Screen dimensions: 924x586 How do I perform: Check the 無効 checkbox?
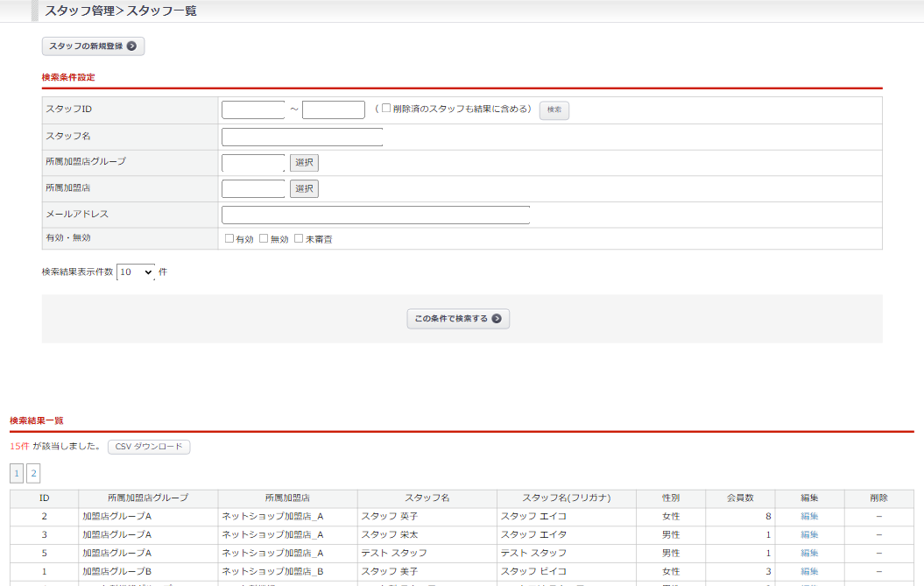[264, 238]
